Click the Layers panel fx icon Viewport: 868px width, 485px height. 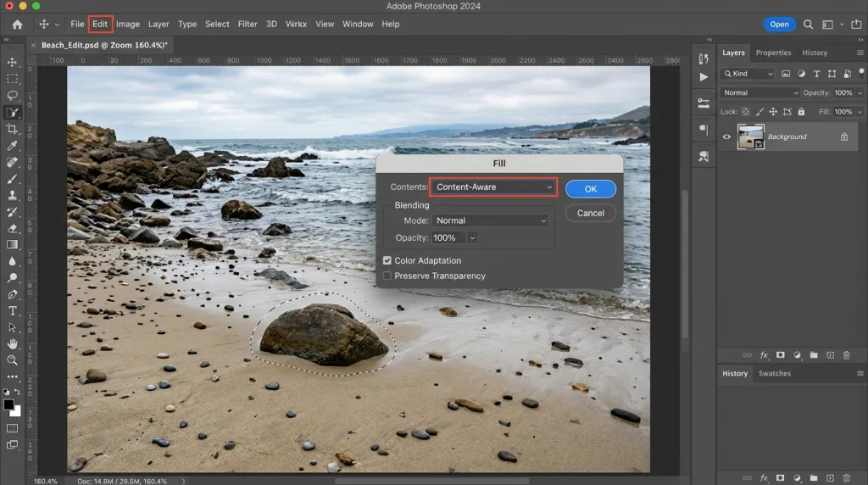764,355
